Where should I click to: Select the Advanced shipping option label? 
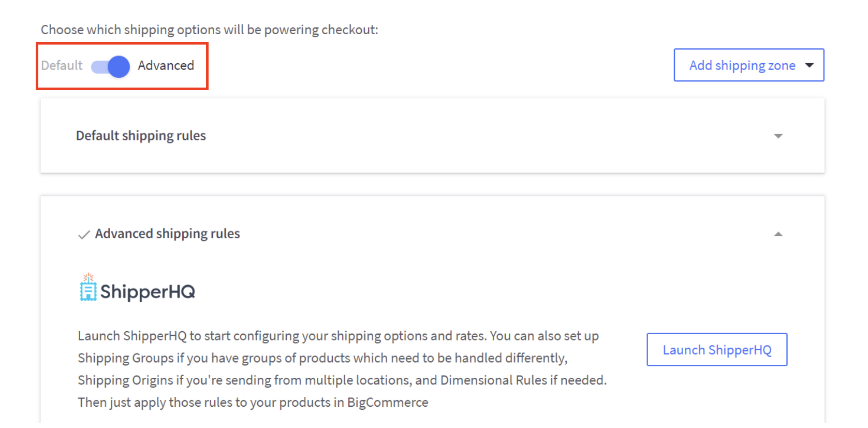pyautogui.click(x=166, y=66)
